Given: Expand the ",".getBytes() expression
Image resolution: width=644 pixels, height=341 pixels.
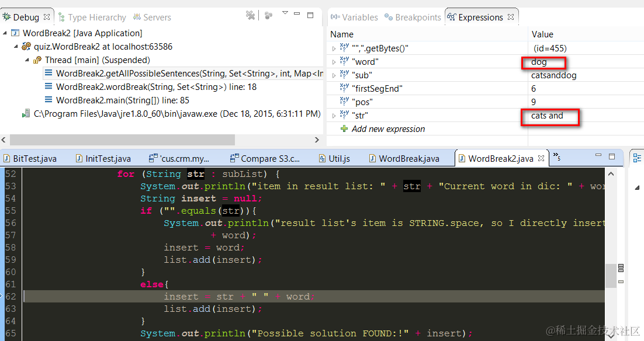Looking at the screenshot, I should (334, 49).
